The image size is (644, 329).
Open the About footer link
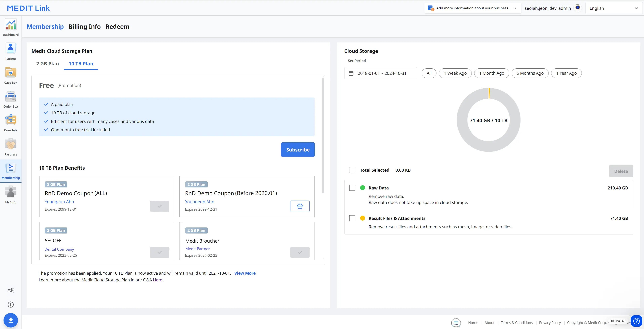pyautogui.click(x=489, y=322)
